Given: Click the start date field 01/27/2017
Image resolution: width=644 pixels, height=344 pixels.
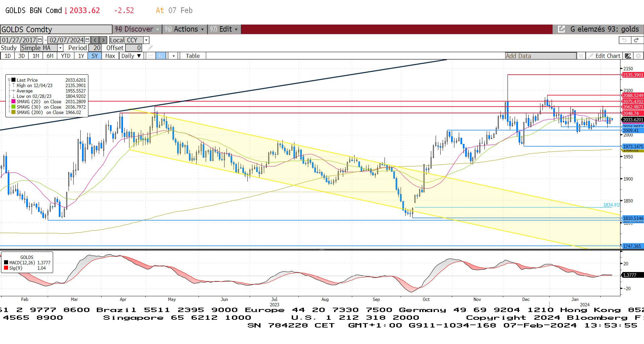Looking at the screenshot, I should tap(19, 40).
